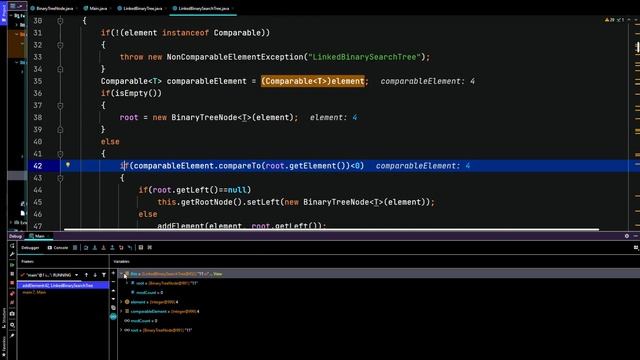640x360 pixels.
Task: Toggle the Pin Tab icon in debug sidebar
Action: click(12, 336)
